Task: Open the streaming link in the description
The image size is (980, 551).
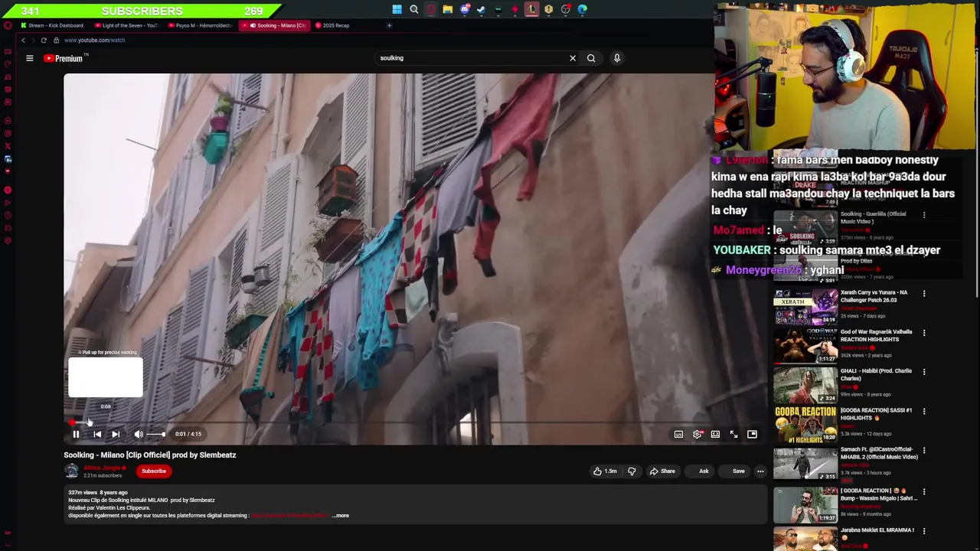Action: click(289, 516)
